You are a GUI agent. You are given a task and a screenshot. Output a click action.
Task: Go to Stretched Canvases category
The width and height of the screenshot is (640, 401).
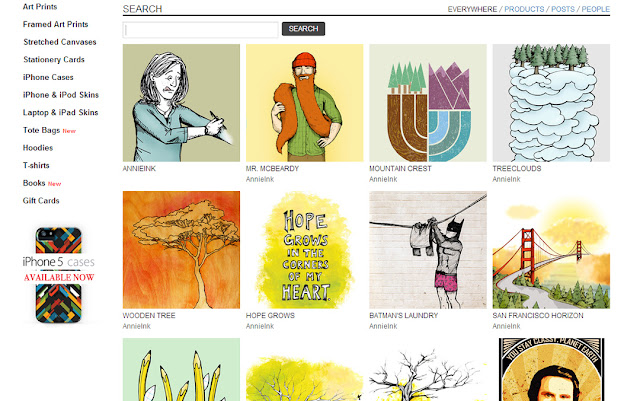click(60, 42)
